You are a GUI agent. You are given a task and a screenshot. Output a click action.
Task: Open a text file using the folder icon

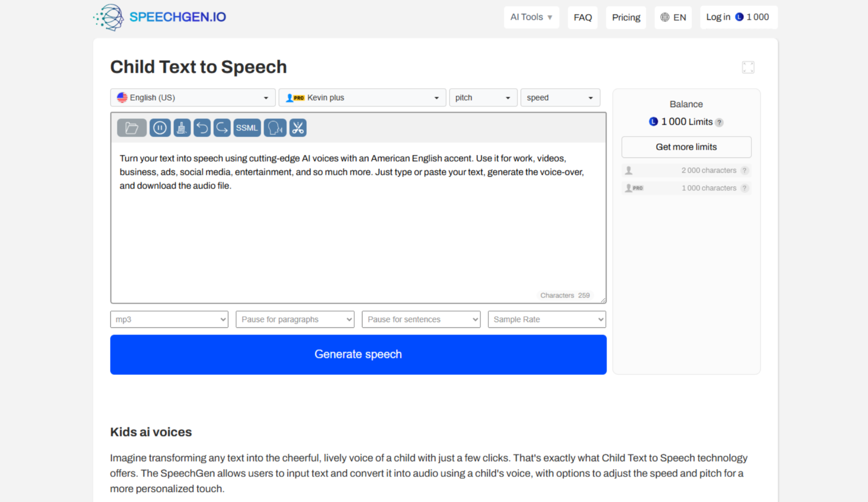(x=131, y=127)
